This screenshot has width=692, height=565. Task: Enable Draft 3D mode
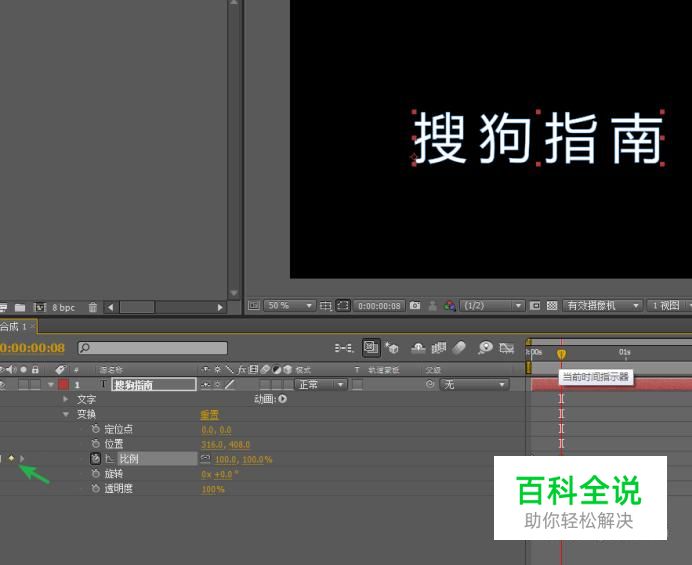click(392, 348)
